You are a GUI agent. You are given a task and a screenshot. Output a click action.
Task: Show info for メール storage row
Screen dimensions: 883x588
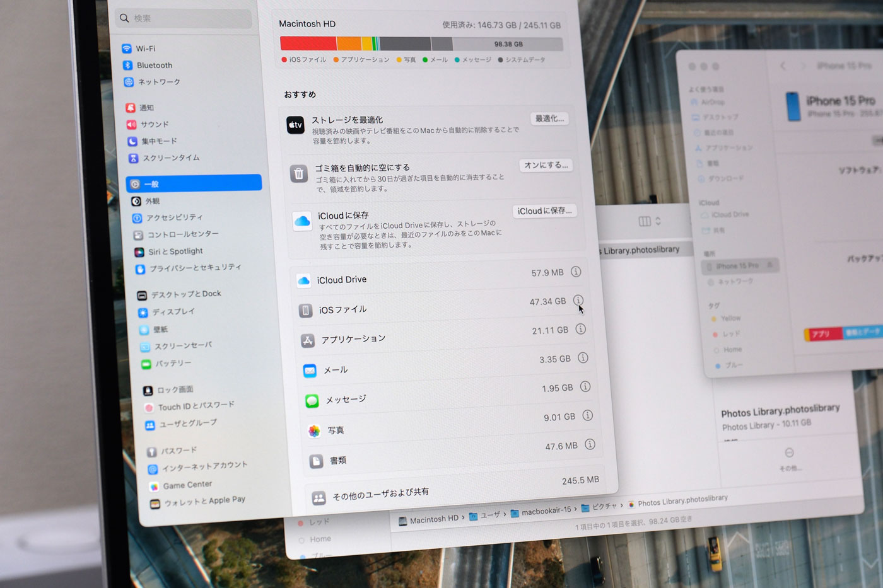click(x=583, y=357)
